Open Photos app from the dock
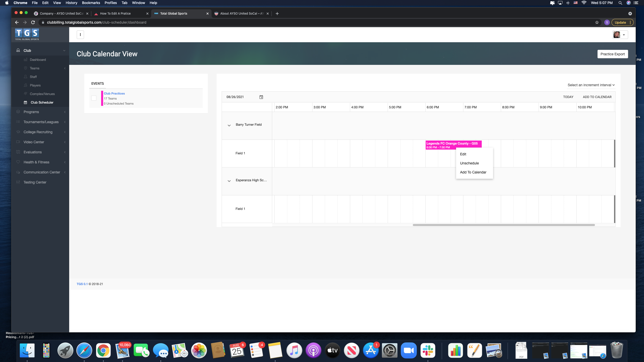 coord(199,350)
